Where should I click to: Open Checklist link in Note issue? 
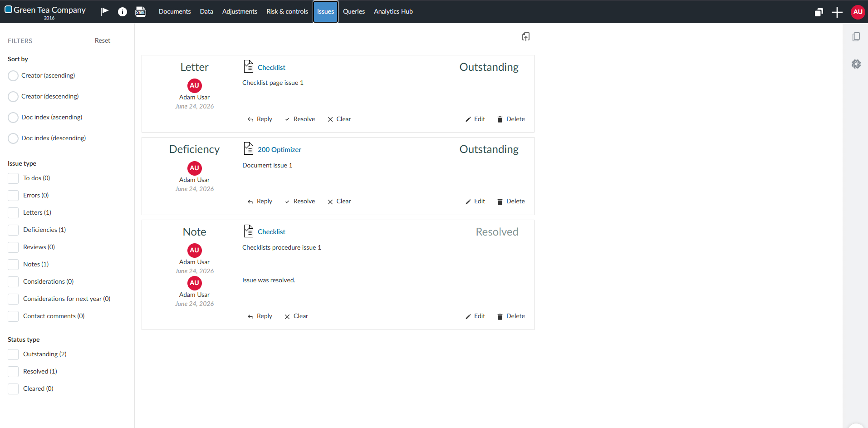pos(271,232)
